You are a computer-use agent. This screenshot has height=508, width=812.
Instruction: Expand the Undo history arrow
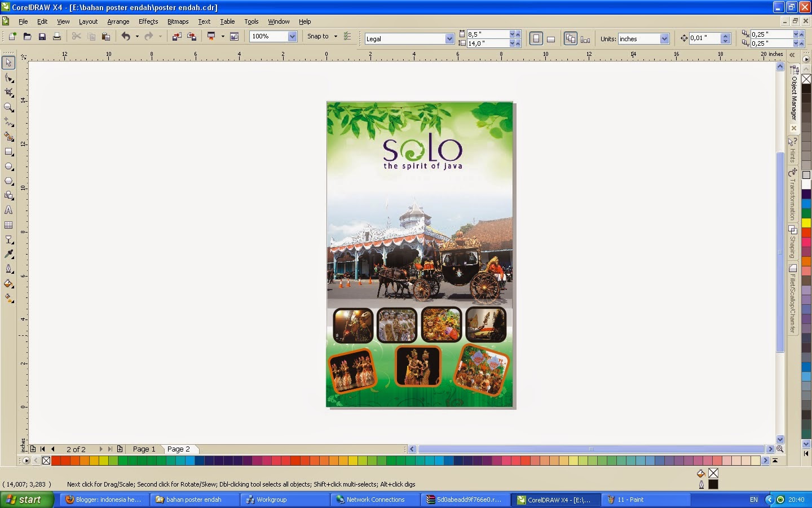[137, 36]
